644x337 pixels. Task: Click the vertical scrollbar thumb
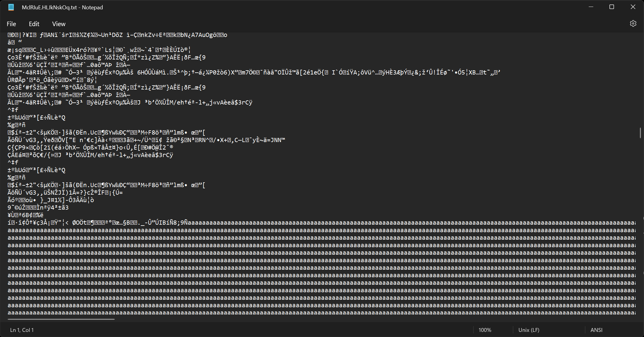coord(640,133)
